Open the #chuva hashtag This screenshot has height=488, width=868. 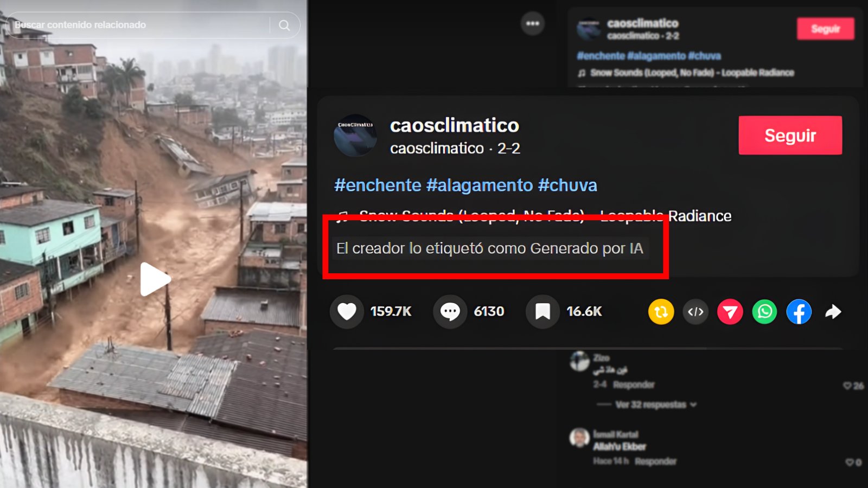[x=567, y=185]
